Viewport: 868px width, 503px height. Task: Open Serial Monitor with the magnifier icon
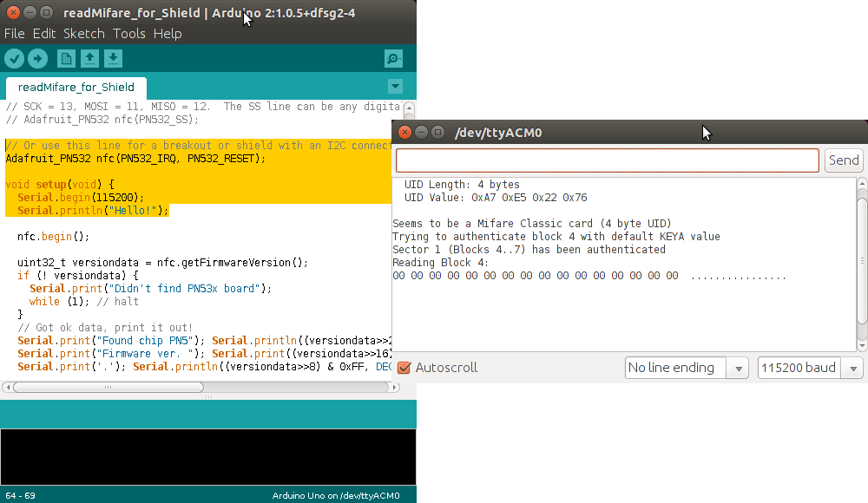pyautogui.click(x=392, y=58)
